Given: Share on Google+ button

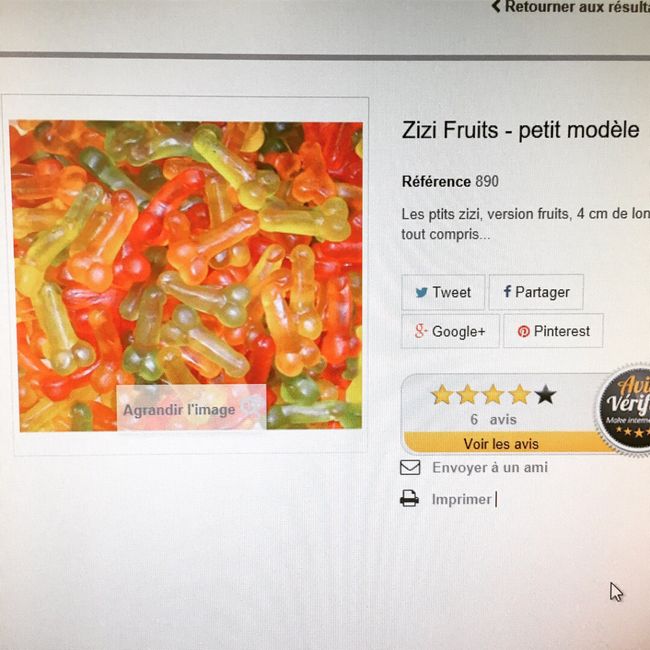Looking at the screenshot, I should click(450, 331).
